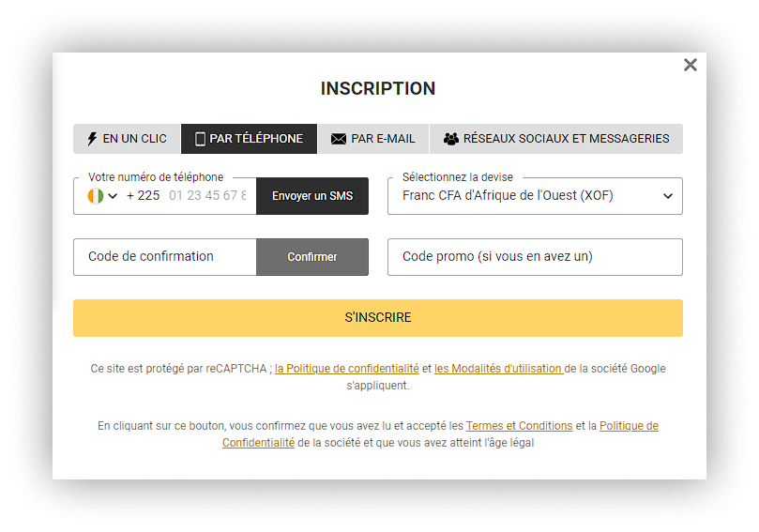Click the Code de confirmation field
This screenshot has height=532, width=759.
coord(164,257)
